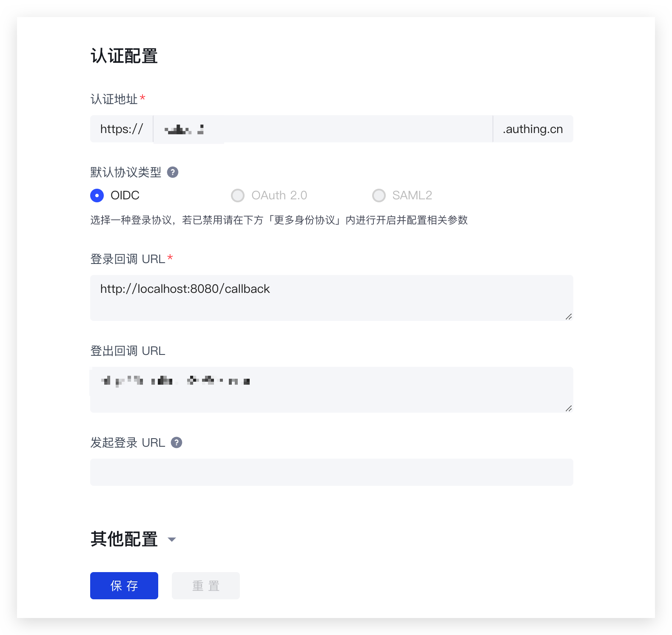Screen dimensions: 672x635
Task: Select the SAML2 radio option
Action: coord(379,196)
